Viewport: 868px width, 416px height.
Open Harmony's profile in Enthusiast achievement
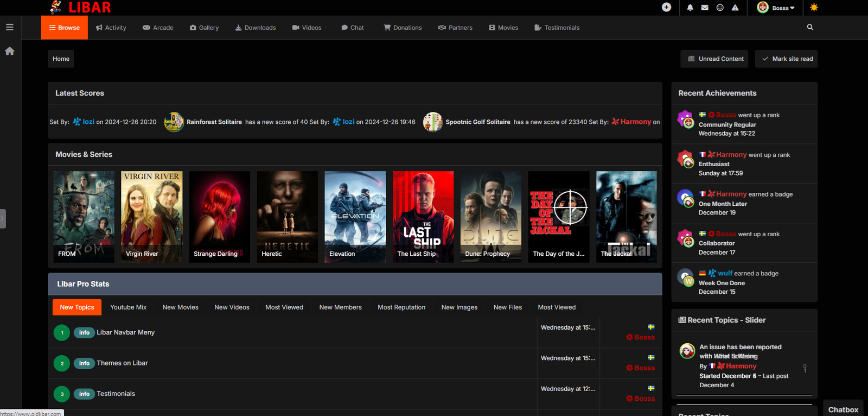click(731, 155)
